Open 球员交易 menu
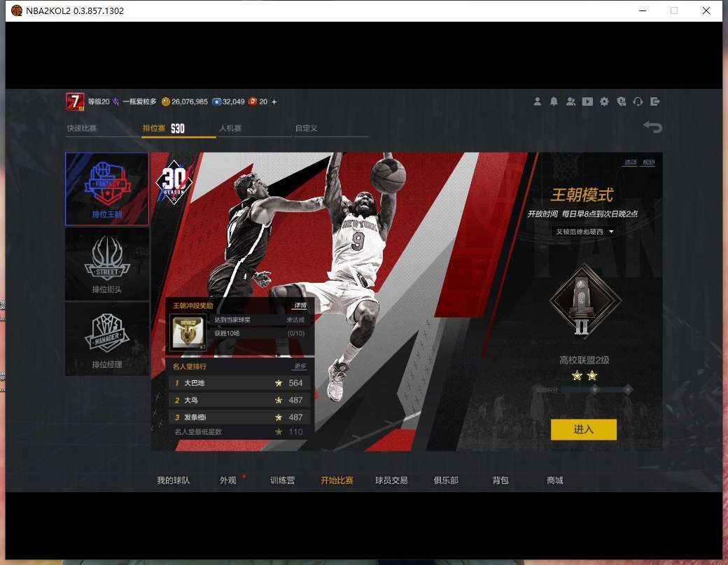Viewport: 728px width, 565px height. [391, 480]
